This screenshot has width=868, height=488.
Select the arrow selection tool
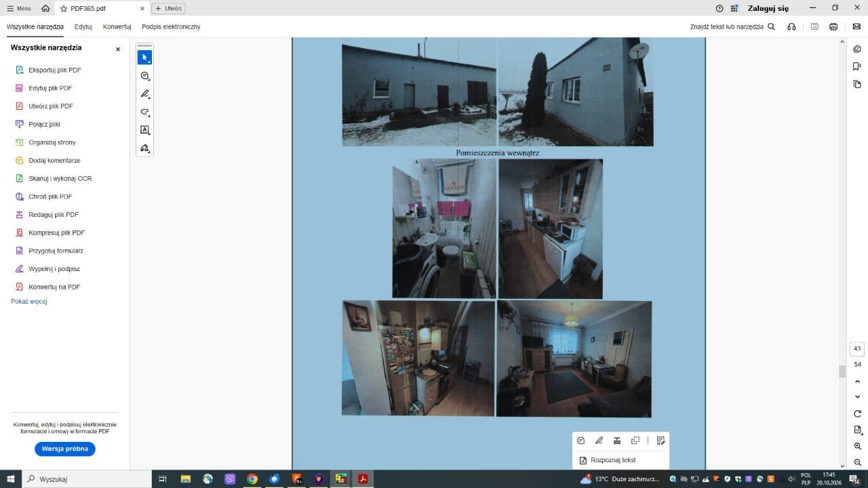tap(144, 58)
